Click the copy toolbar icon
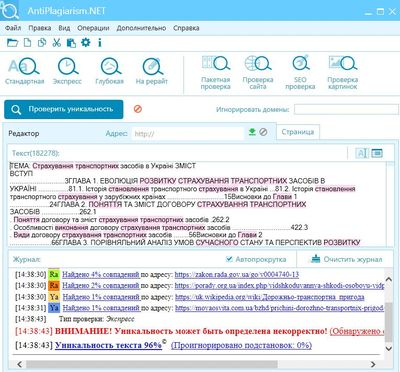The image size is (400, 372). pyautogui.click(x=42, y=43)
